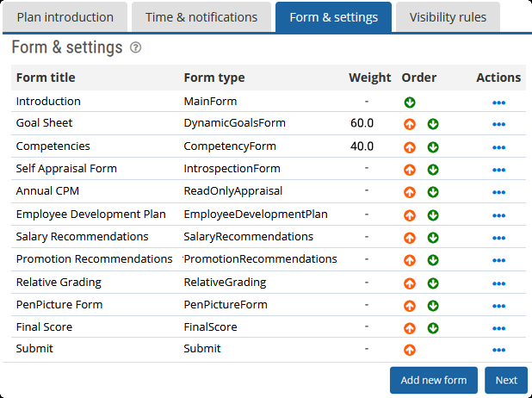Open actions menu for Salary Recommendations

coord(498,238)
